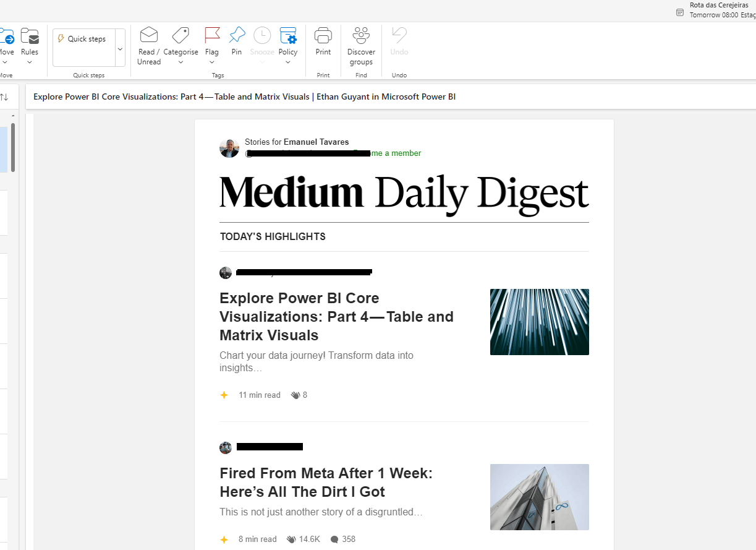This screenshot has height=550, width=756.
Task: Click the Snooze clock icon
Action: (x=262, y=35)
